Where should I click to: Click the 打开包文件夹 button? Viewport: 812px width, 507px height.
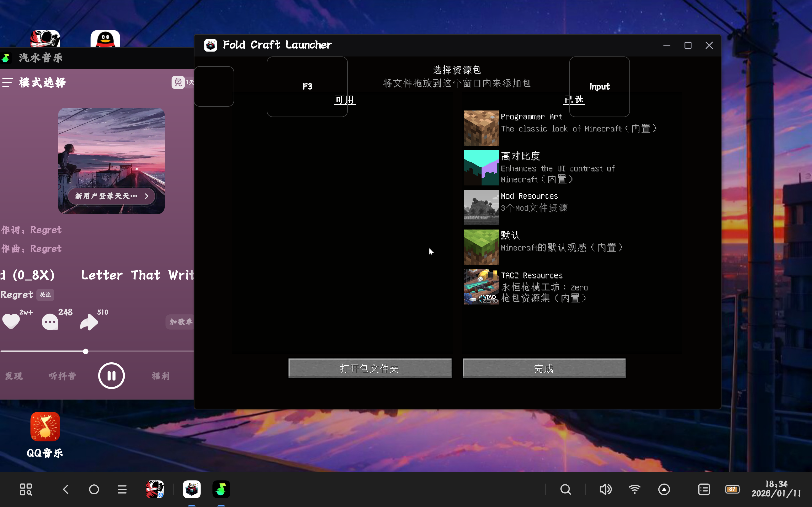coord(370,368)
